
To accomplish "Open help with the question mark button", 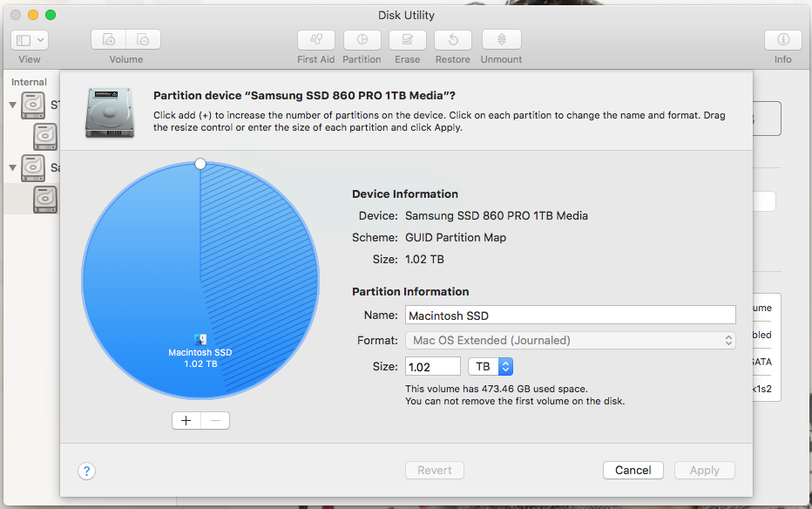I will coord(86,472).
